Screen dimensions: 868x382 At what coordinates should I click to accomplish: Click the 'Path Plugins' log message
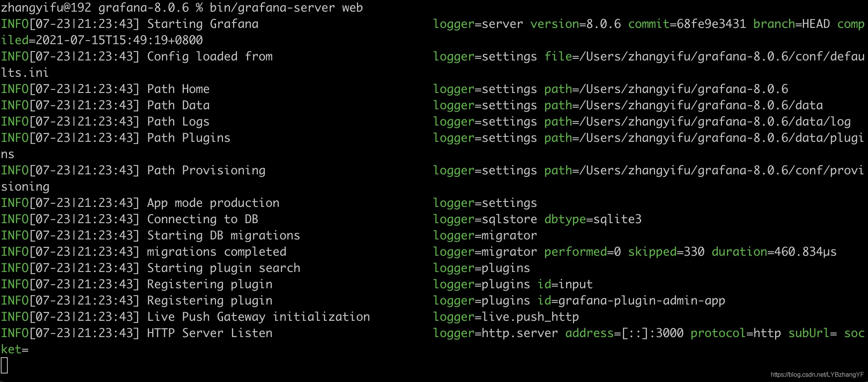189,138
